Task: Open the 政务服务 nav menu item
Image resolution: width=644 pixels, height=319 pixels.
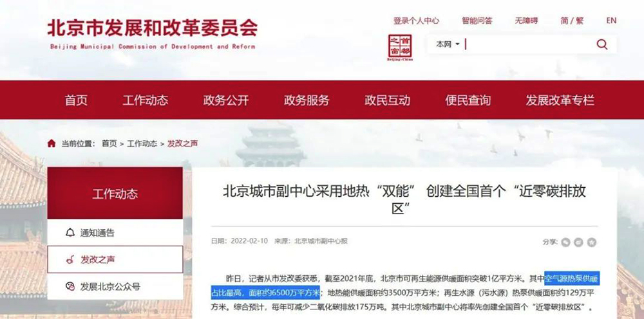Action: point(307,100)
